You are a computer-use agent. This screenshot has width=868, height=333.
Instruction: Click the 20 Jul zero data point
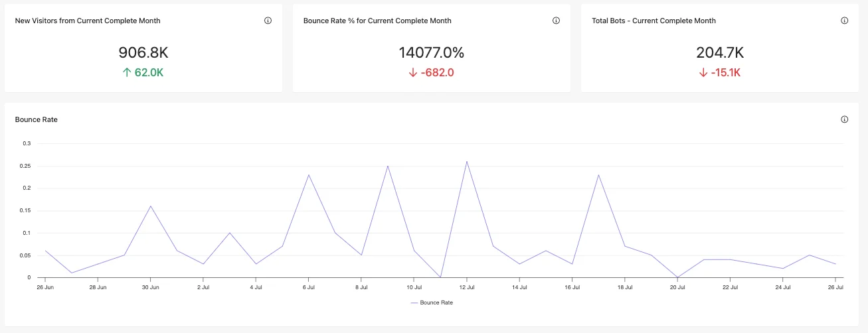pos(677,277)
